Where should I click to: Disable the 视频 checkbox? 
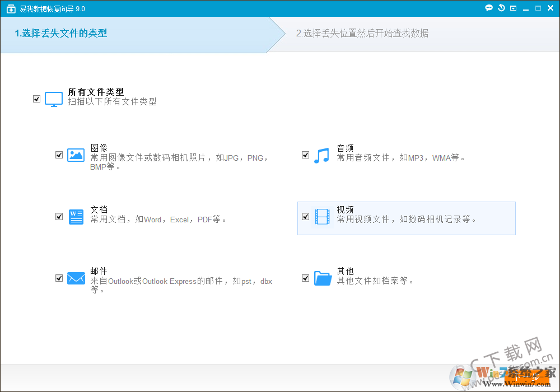click(306, 217)
